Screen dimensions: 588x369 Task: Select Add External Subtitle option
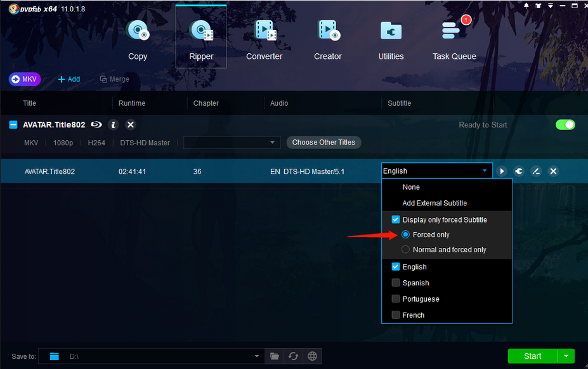[x=434, y=204]
